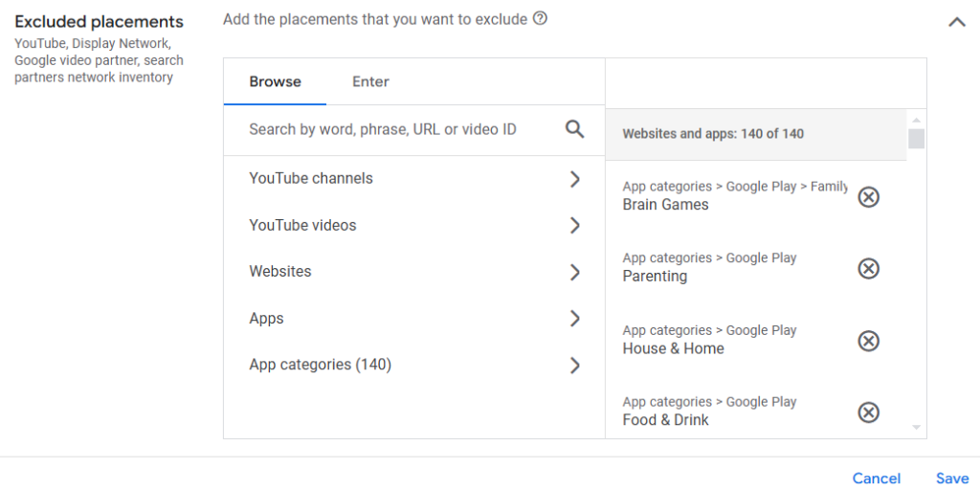Click the scrollbar down arrow

click(x=916, y=427)
